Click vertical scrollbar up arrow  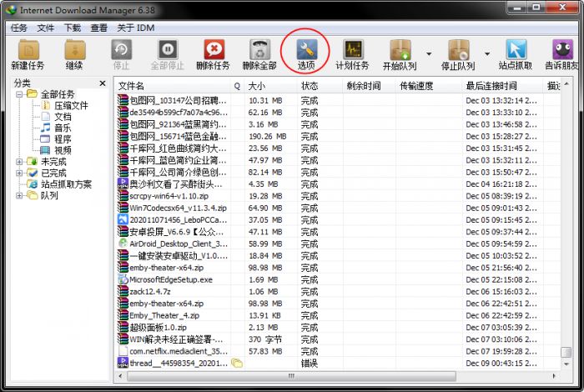(566, 83)
